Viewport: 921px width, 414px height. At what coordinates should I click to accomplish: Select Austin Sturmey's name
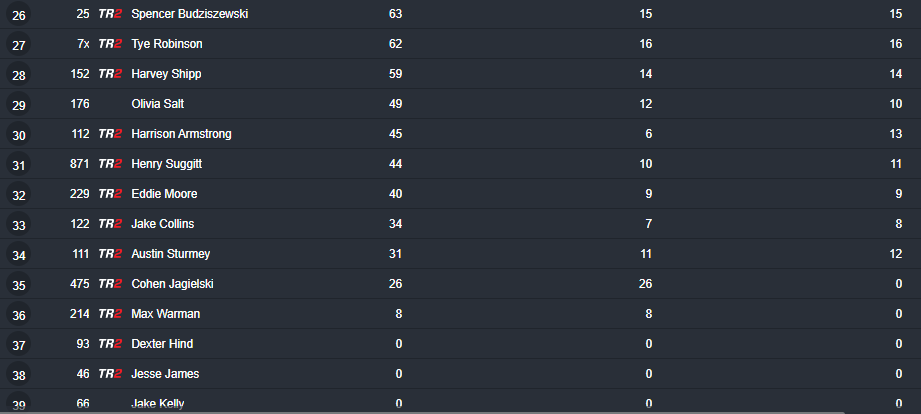pyautogui.click(x=170, y=254)
